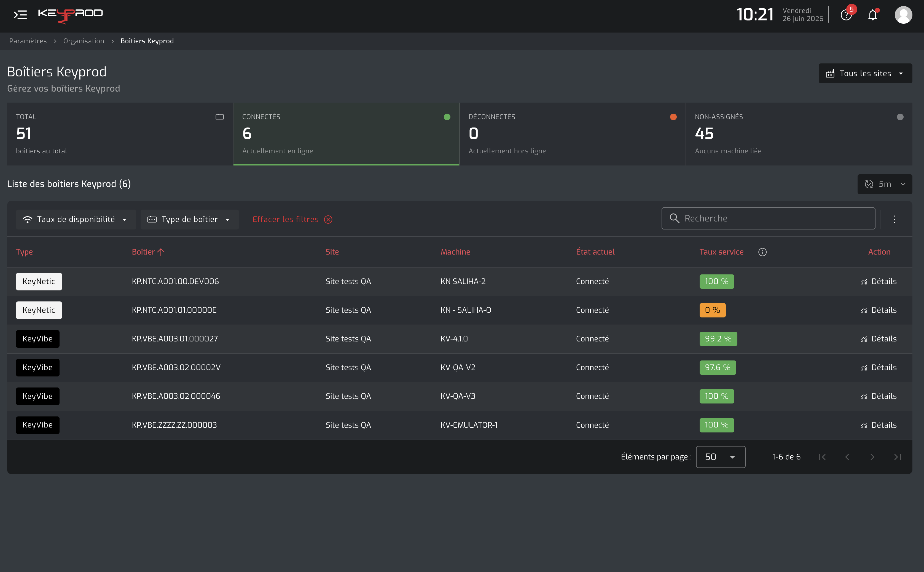Filter by the Non-assignés card
924x572 pixels.
(x=799, y=134)
